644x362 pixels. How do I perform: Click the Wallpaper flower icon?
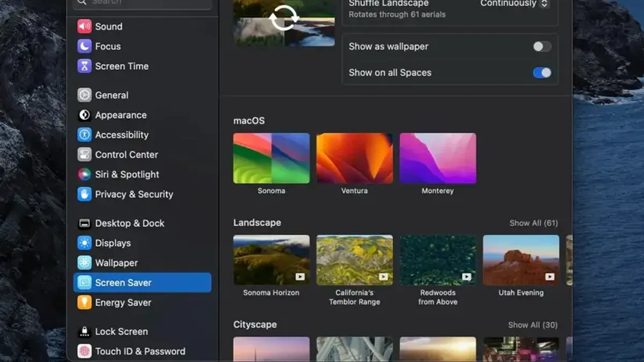(84, 263)
